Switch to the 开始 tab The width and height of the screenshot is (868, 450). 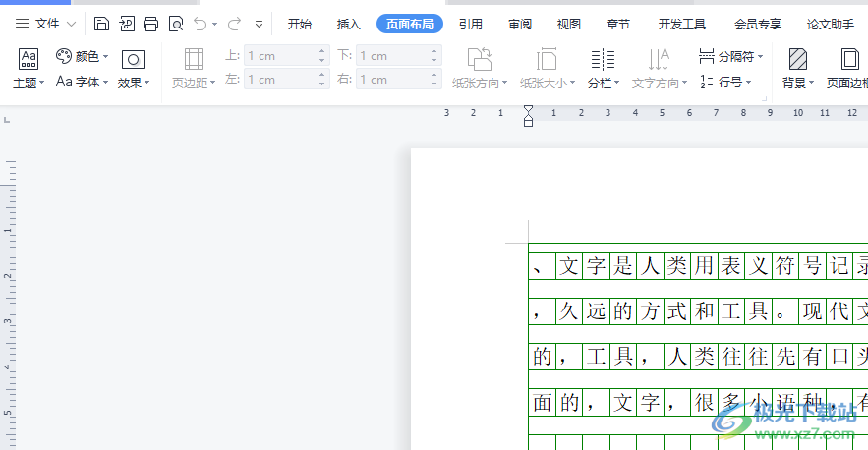tap(300, 24)
